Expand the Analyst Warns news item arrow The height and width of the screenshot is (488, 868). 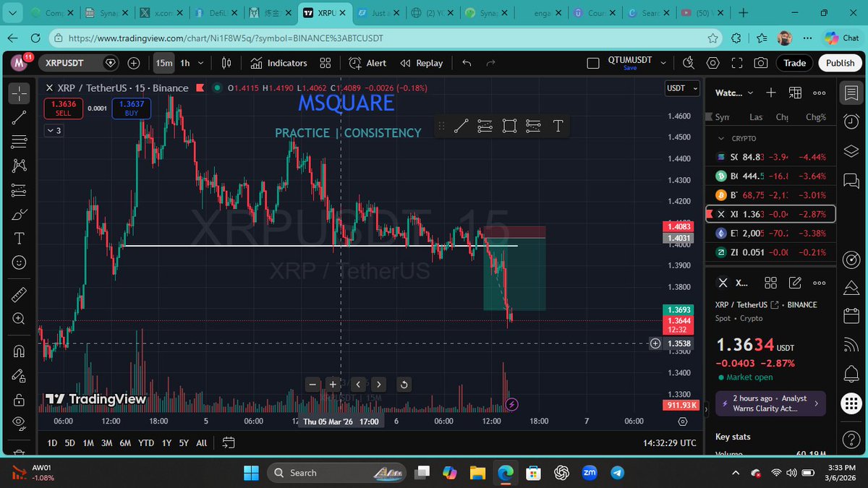tap(816, 403)
